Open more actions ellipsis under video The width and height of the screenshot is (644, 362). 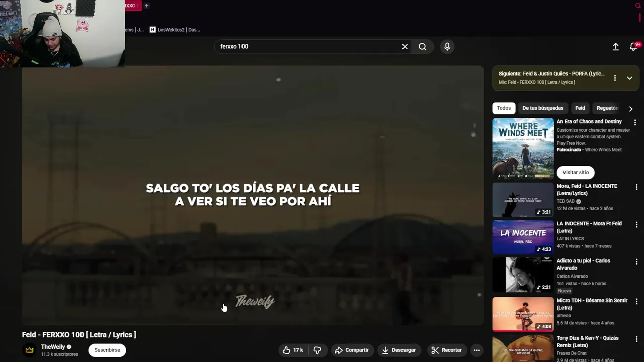pos(477,350)
